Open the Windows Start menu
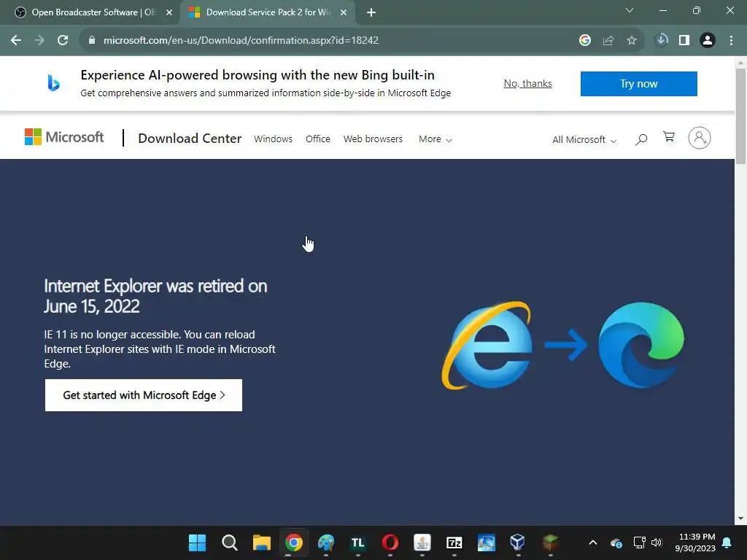This screenshot has width=747, height=560. click(x=197, y=542)
